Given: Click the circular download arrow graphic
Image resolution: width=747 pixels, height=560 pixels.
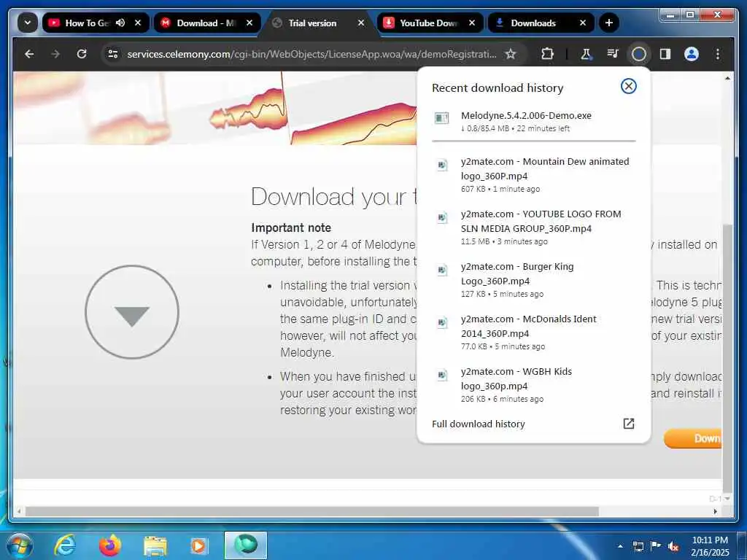Looking at the screenshot, I should [x=132, y=312].
